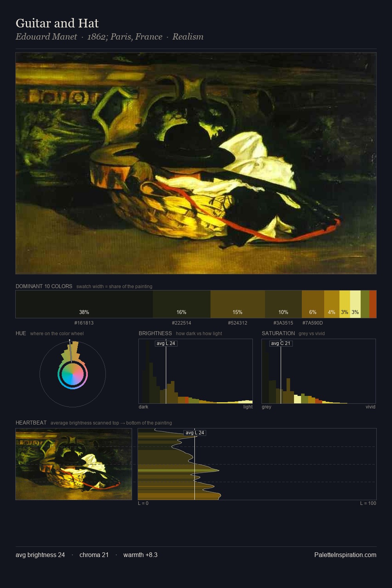Click the brightness histogram chart
The width and height of the screenshot is (392, 588).
coord(196,371)
